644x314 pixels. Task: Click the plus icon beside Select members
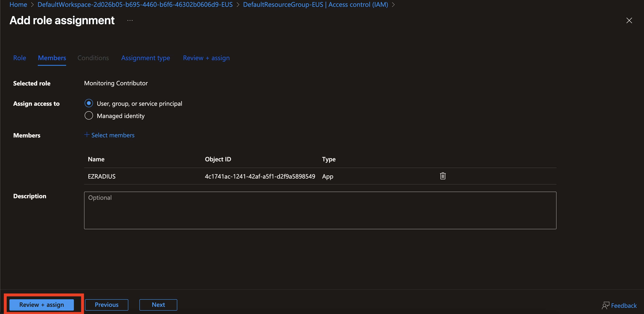tap(87, 135)
